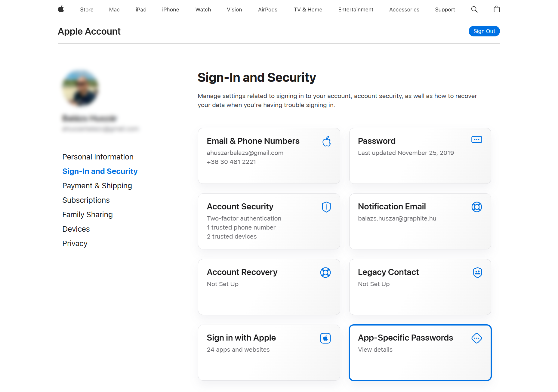Open the Vision menu
The height and width of the screenshot is (392, 558).
[234, 10]
